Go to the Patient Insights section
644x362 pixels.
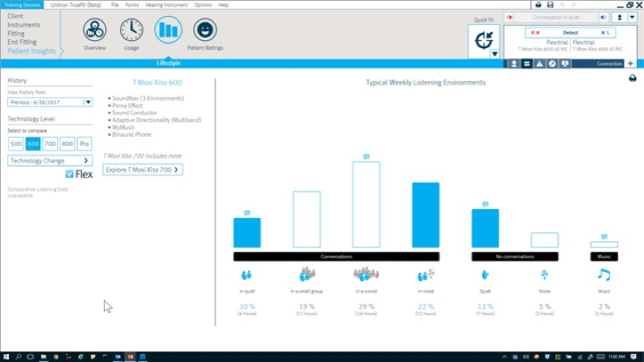point(31,51)
